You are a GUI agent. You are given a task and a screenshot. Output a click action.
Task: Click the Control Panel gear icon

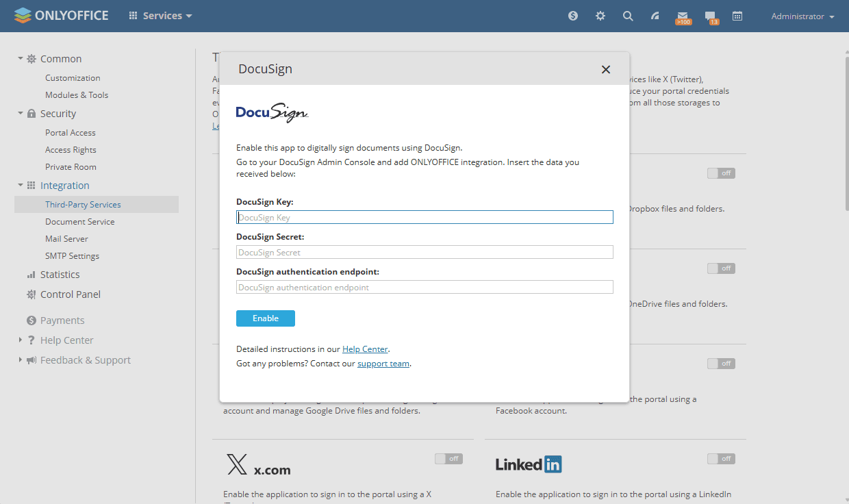31,294
